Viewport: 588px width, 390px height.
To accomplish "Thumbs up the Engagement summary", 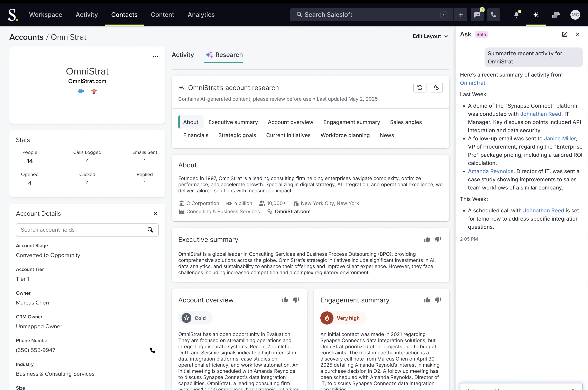I will click(427, 300).
